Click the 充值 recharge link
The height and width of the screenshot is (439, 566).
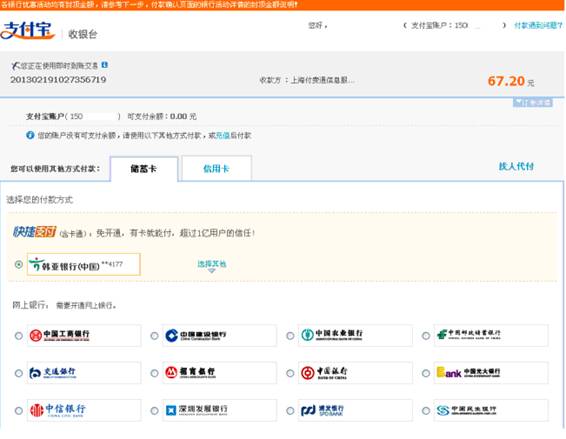click(x=223, y=135)
